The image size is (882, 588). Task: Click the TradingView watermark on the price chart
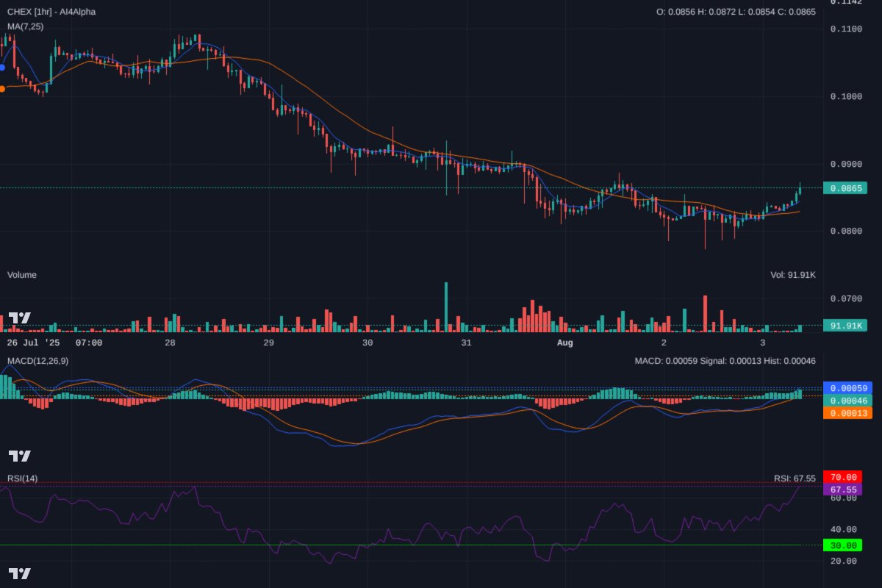18,318
